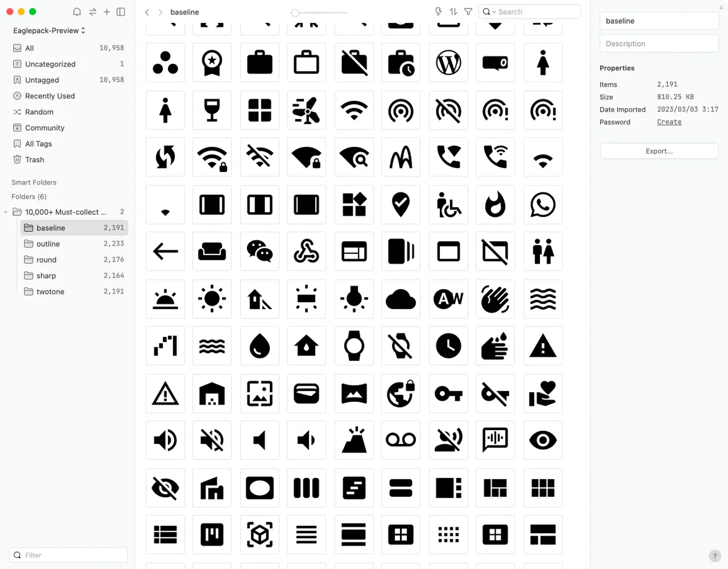Click the switch library arrows icon
The width and height of the screenshot is (728, 569).
tap(93, 12)
